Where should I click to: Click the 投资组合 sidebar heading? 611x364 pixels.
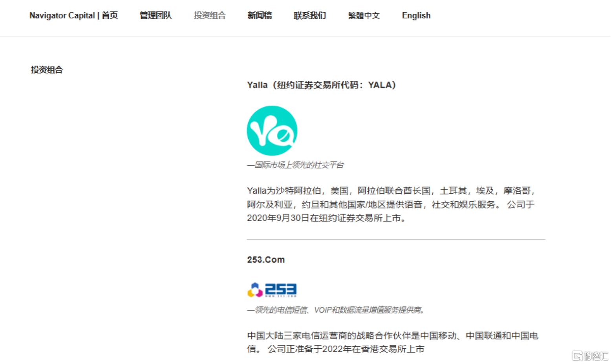(46, 70)
